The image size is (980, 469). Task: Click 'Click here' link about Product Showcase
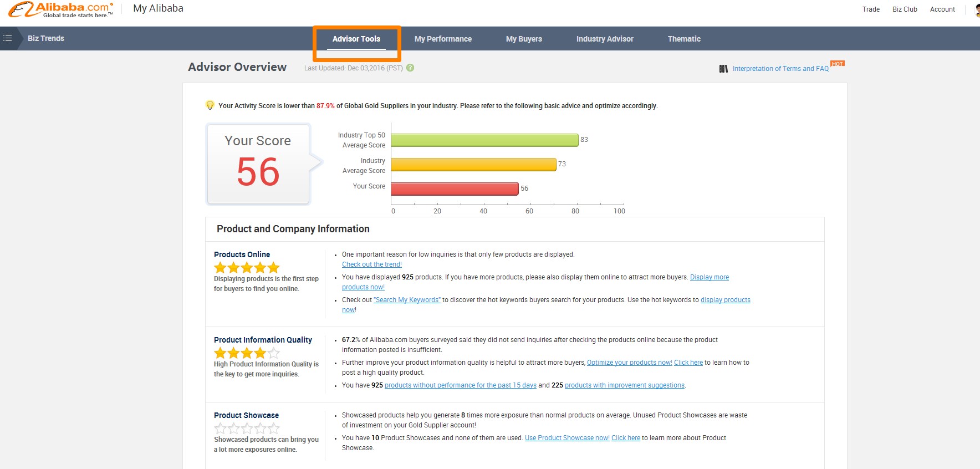pyautogui.click(x=626, y=438)
